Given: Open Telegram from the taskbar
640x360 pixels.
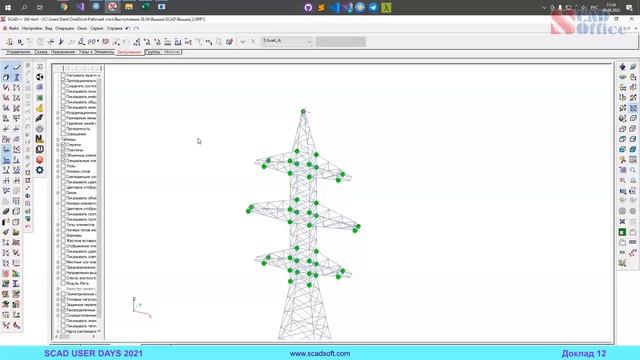Looking at the screenshot, I should tap(373, 7).
